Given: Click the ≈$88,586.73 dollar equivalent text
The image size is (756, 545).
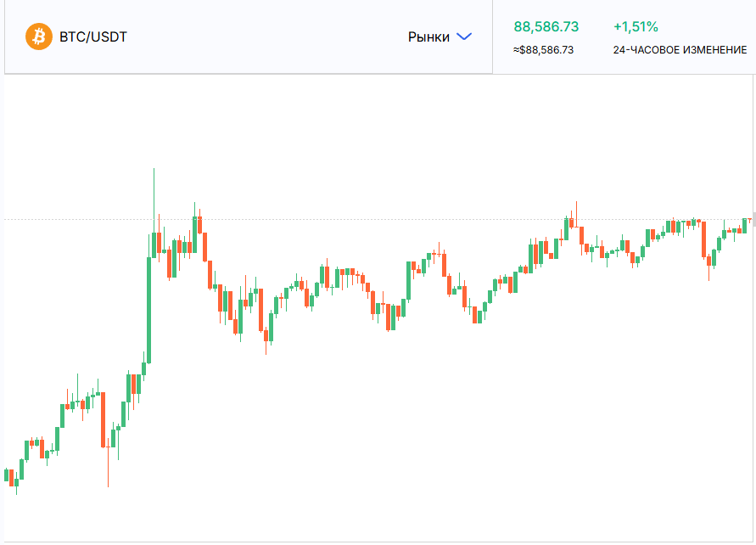Looking at the screenshot, I should click(x=543, y=50).
